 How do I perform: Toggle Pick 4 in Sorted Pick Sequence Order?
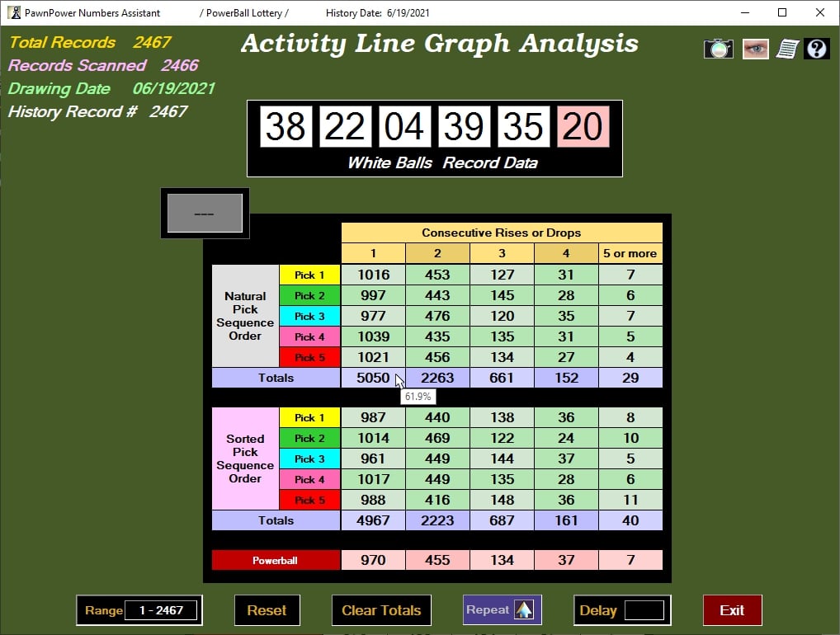pyautogui.click(x=309, y=479)
